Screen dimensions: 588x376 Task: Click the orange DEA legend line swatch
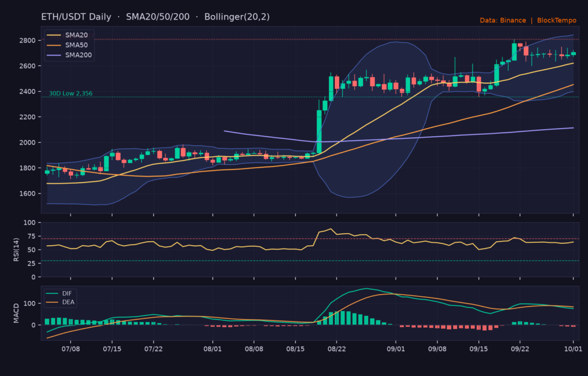(52, 302)
